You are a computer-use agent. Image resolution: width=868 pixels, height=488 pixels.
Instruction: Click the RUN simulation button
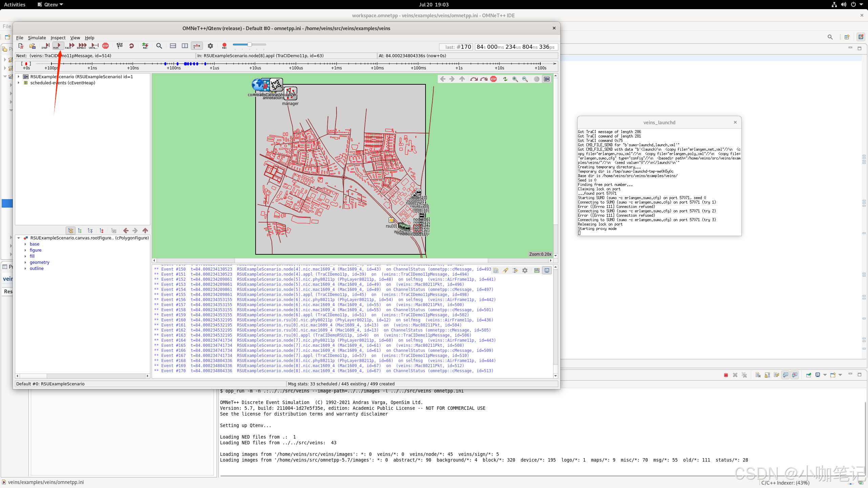[x=58, y=46]
